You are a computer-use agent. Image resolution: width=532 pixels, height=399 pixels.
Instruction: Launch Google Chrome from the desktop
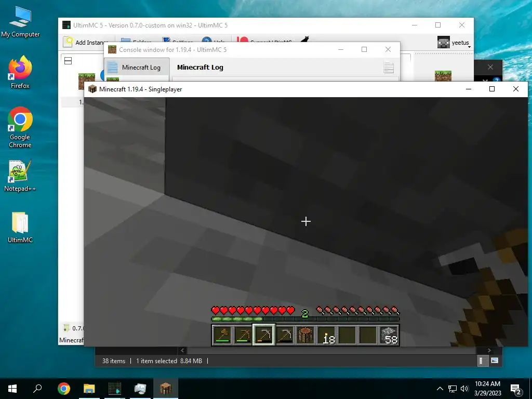tap(20, 127)
